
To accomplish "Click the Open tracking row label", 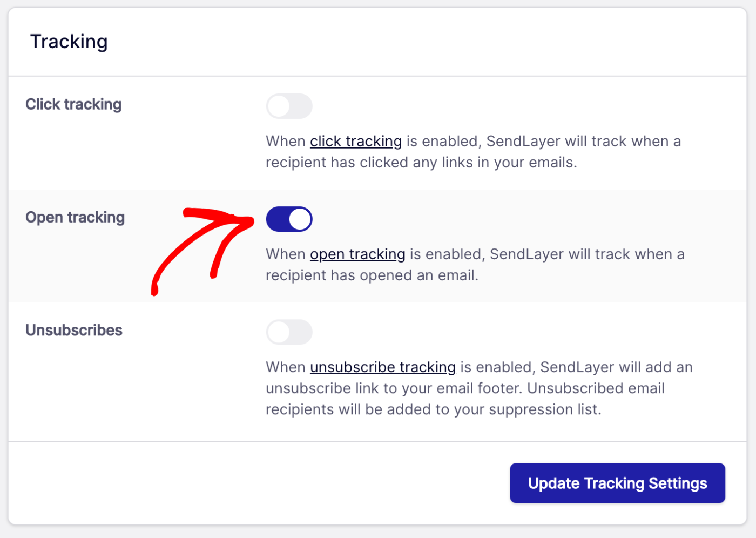I will pos(75,217).
